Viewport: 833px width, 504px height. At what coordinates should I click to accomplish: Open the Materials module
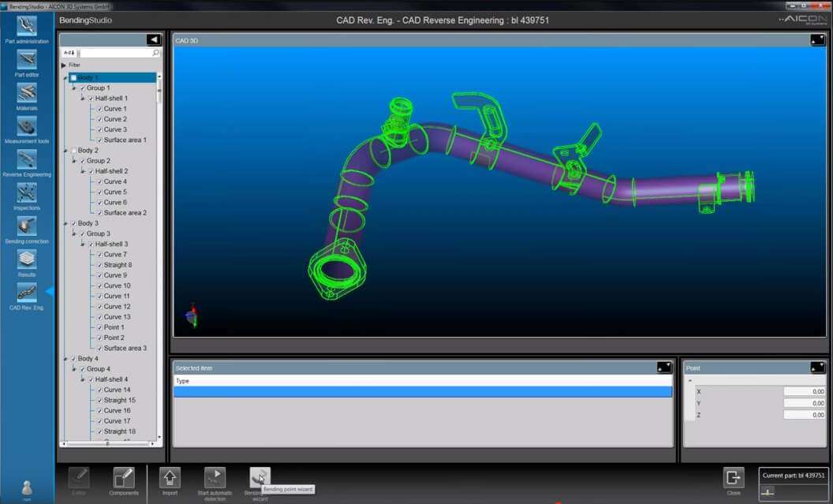click(27, 93)
